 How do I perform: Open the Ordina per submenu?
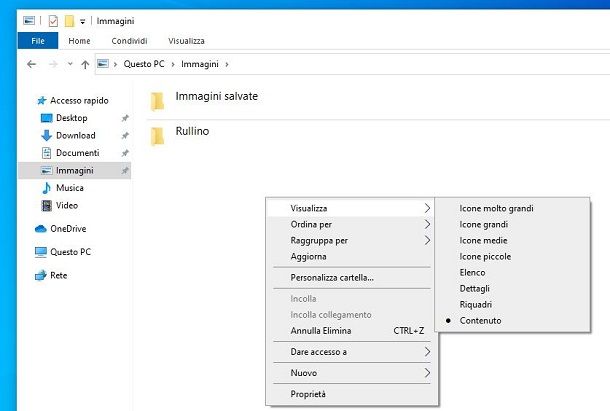tap(350, 225)
